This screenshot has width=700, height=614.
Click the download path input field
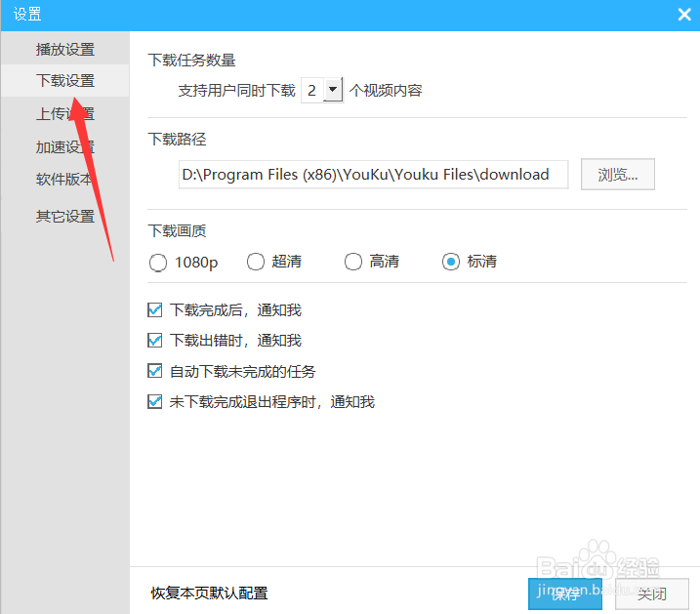(x=373, y=175)
